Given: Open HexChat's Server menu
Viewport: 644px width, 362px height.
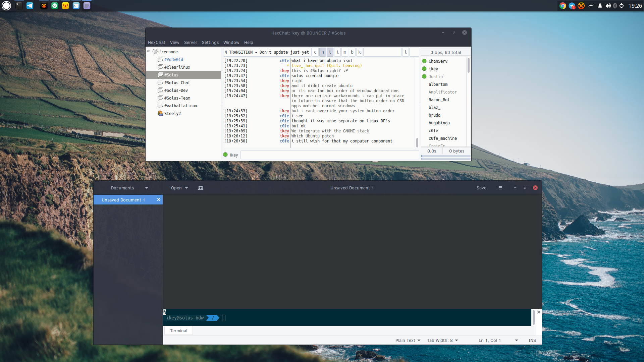Looking at the screenshot, I should (191, 43).
